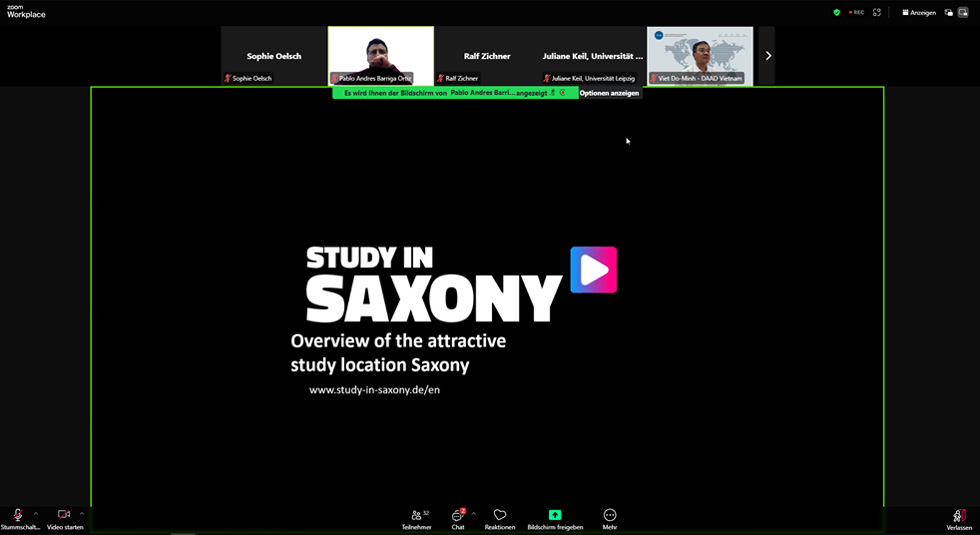980x535 pixels.
Task: Open the Reaktionen heart icon
Action: pos(500,516)
